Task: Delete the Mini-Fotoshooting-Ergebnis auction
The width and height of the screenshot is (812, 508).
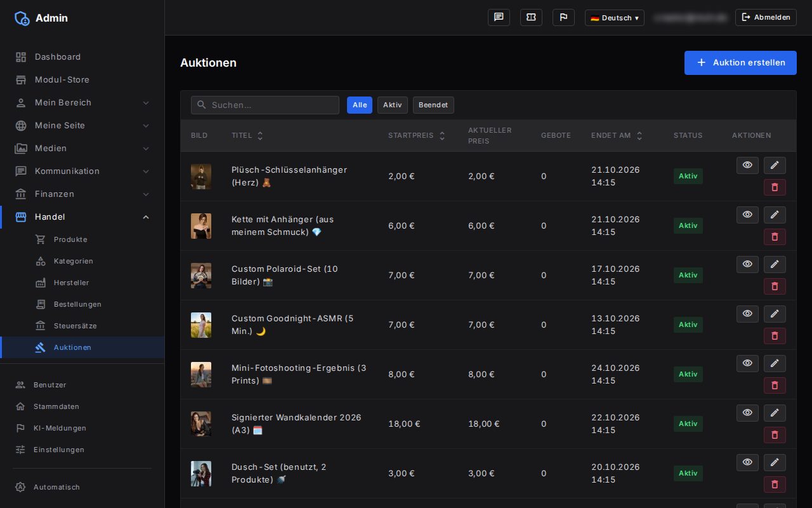Action: coord(775,385)
